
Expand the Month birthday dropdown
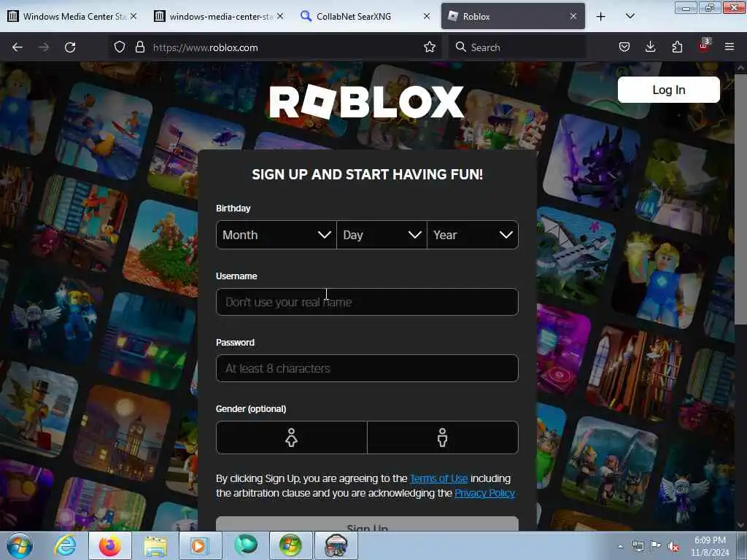coord(276,235)
